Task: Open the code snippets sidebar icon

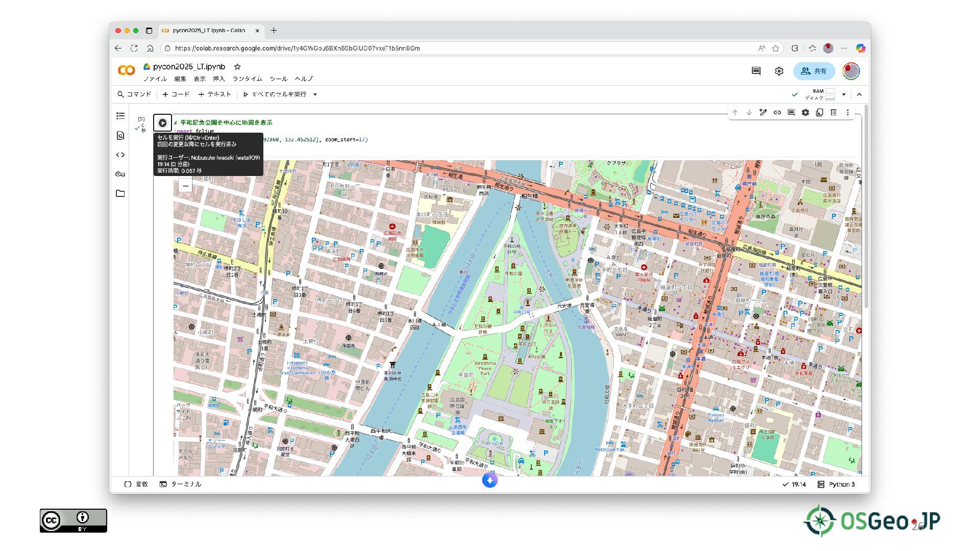Action: [120, 155]
